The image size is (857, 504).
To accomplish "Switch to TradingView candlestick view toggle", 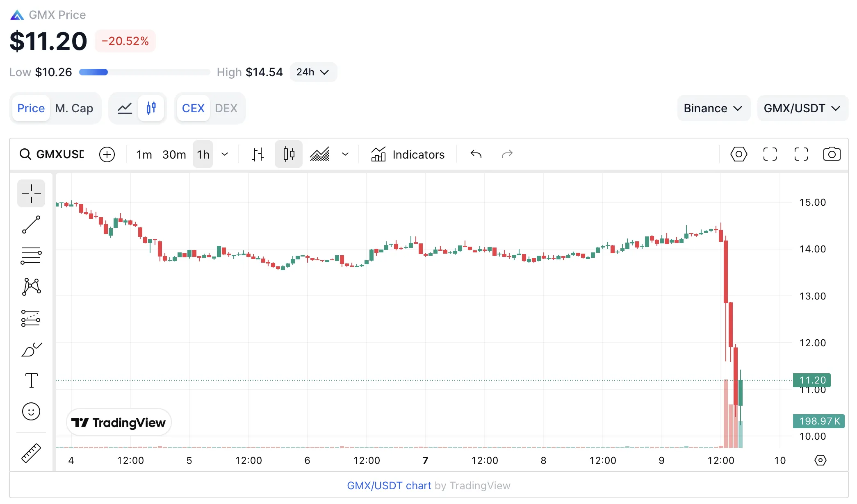I will point(151,108).
